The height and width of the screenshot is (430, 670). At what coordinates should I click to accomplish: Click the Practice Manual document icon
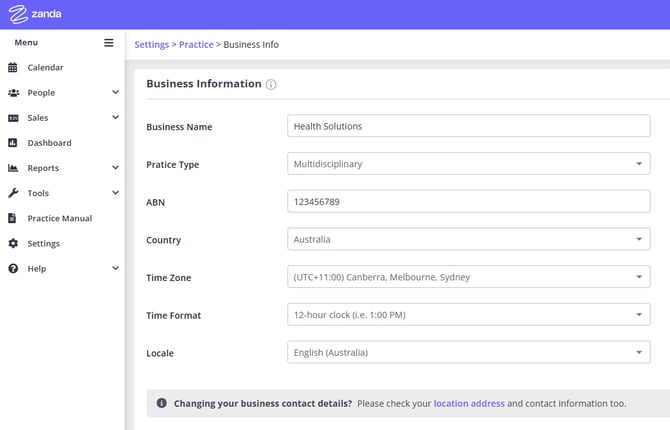pyautogui.click(x=13, y=218)
